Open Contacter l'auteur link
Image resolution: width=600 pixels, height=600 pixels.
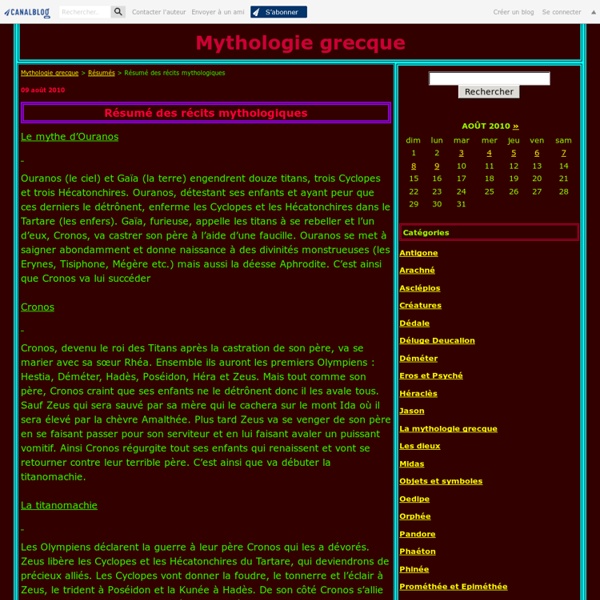[159, 12]
